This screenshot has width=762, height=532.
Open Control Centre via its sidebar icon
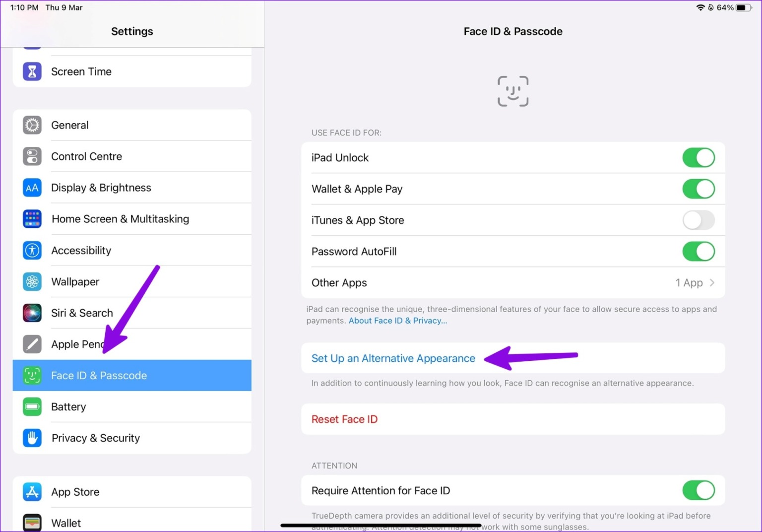click(32, 156)
